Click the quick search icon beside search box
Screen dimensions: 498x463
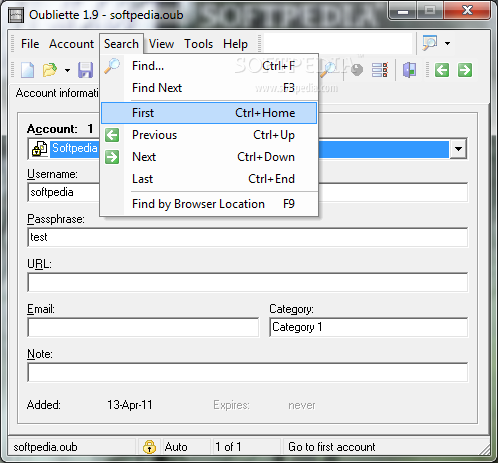coord(430,43)
